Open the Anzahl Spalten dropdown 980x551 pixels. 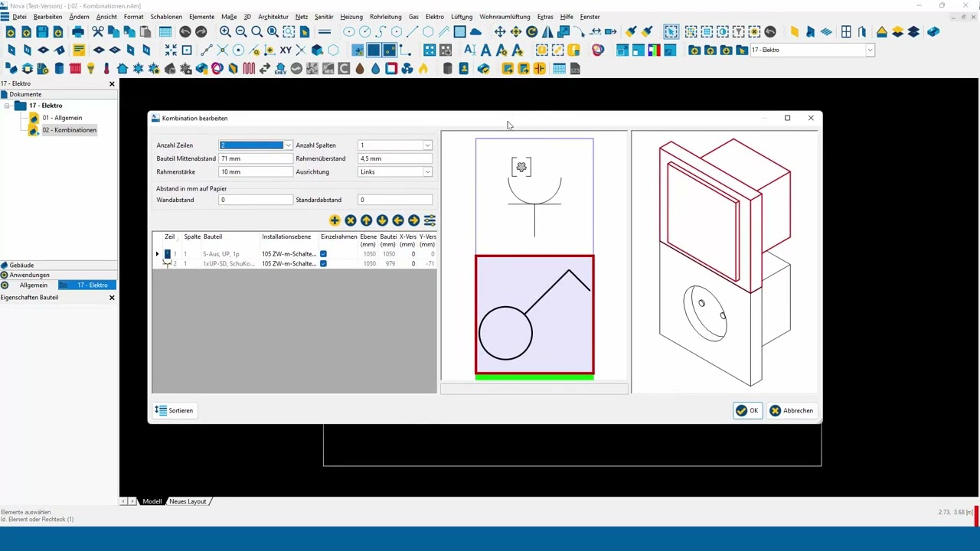pos(427,145)
